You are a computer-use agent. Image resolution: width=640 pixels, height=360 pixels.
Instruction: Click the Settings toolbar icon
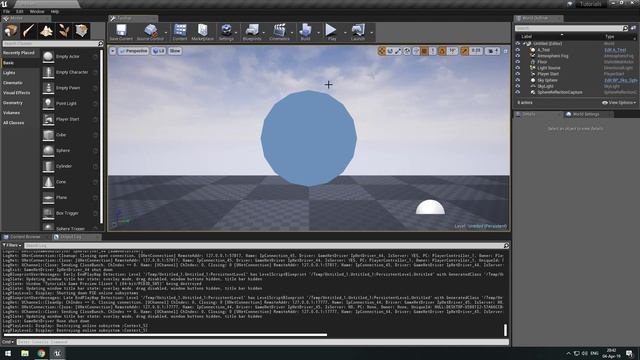[226, 32]
